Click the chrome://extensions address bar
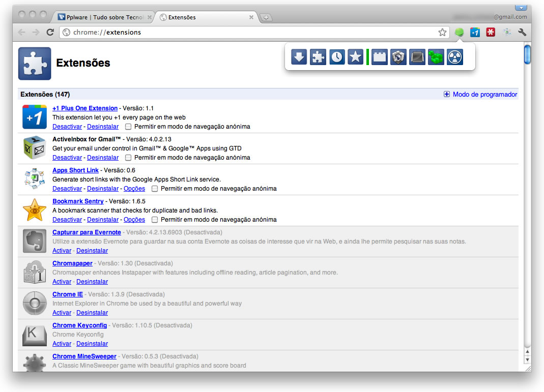The height and width of the screenshot is (392, 544). [254, 32]
